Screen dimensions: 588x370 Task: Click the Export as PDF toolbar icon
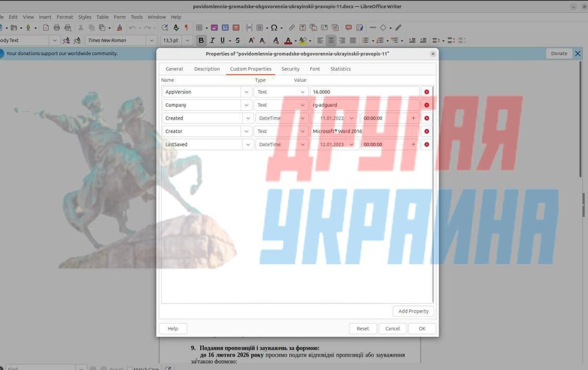(46, 28)
